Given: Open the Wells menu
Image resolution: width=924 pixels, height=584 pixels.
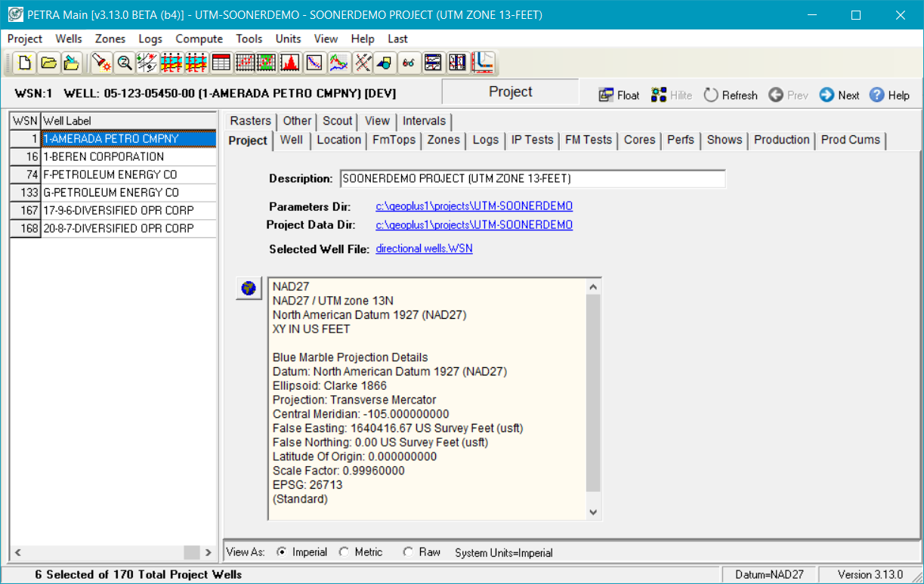Looking at the screenshot, I should click(69, 39).
